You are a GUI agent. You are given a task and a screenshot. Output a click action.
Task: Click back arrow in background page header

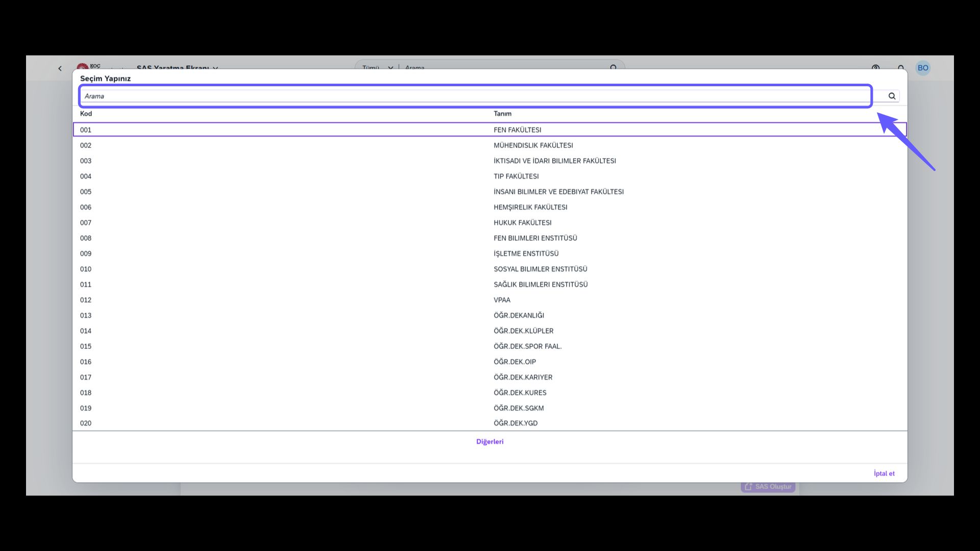(60, 68)
